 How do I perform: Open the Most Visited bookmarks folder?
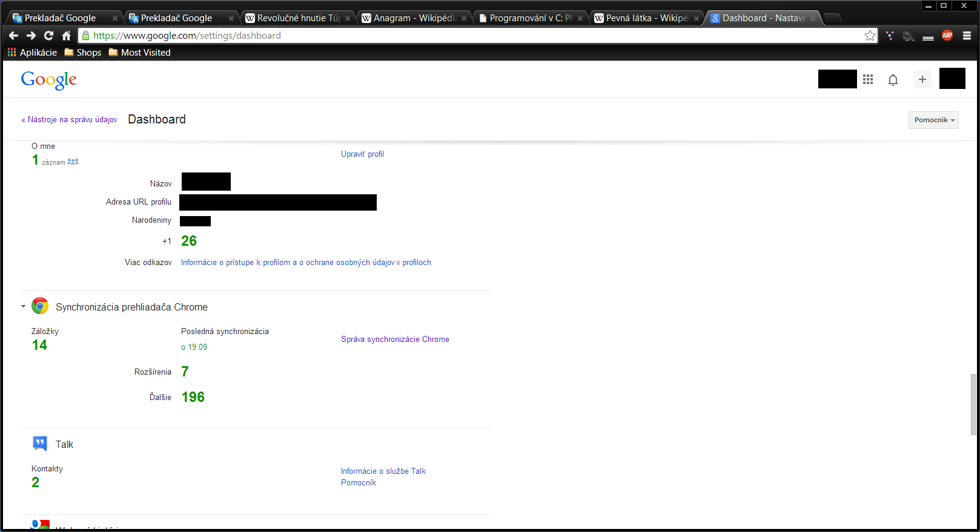point(139,53)
